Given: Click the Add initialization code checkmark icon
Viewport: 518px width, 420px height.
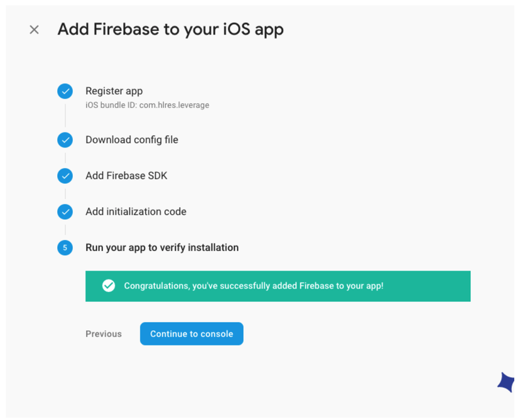Looking at the screenshot, I should 65,212.
